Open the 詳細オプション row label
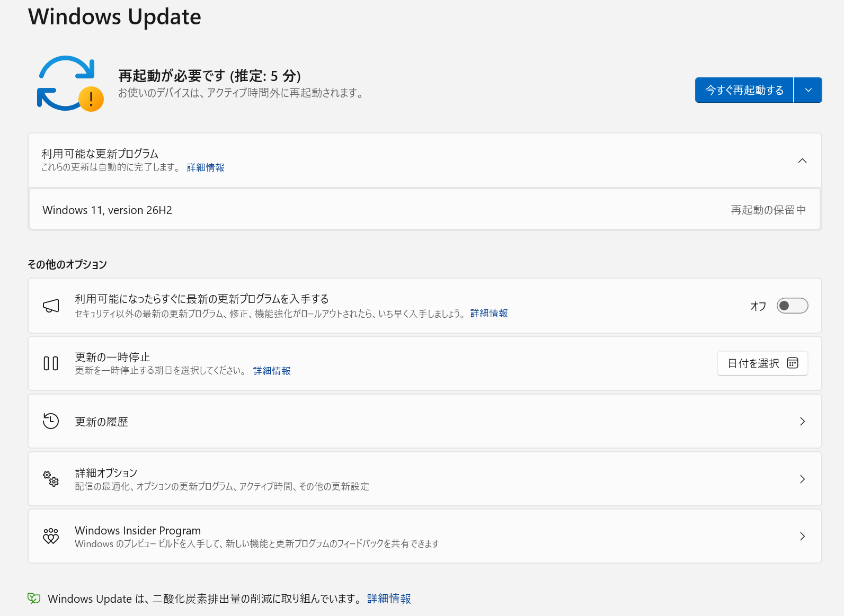Viewport: 844px width, 616px height. (106, 472)
